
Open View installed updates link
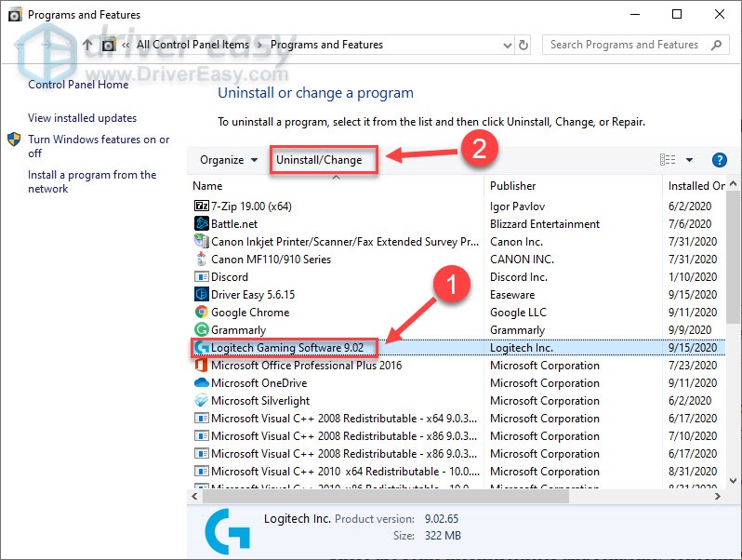[82, 118]
